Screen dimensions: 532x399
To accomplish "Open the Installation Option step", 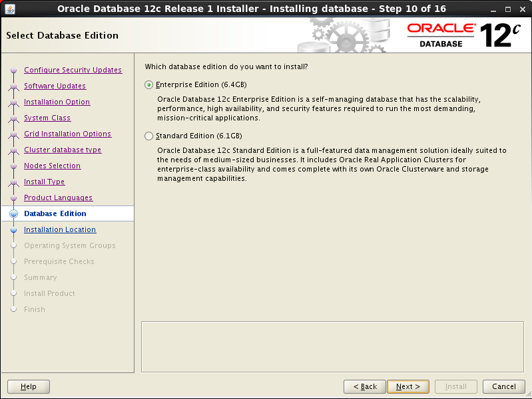I will pos(57,102).
